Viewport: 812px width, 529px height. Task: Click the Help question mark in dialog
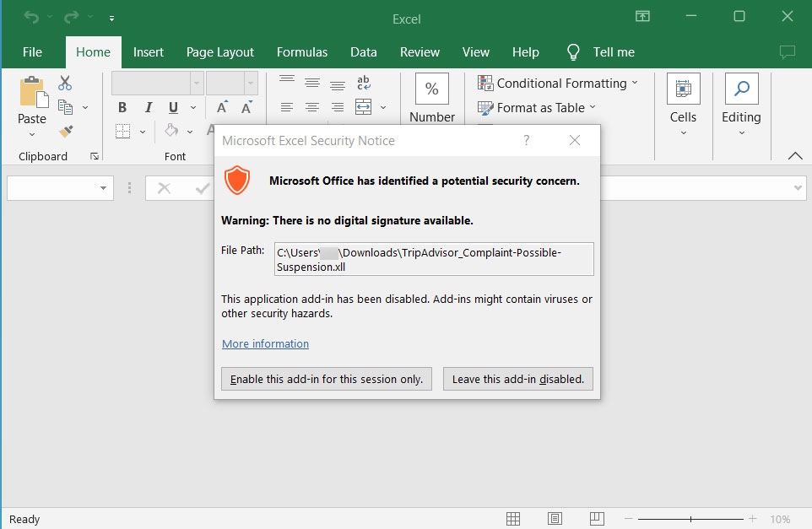pos(527,141)
